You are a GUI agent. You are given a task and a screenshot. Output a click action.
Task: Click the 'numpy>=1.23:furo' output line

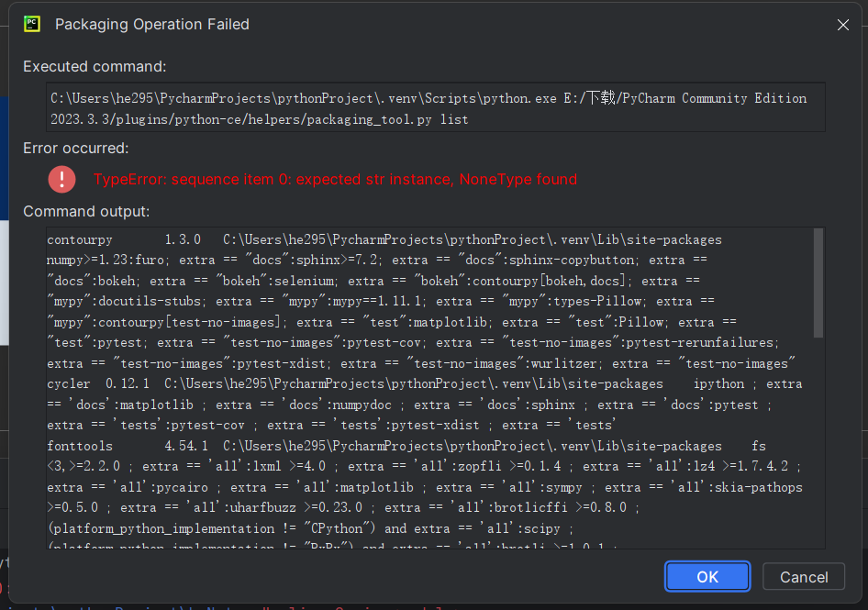point(377,261)
